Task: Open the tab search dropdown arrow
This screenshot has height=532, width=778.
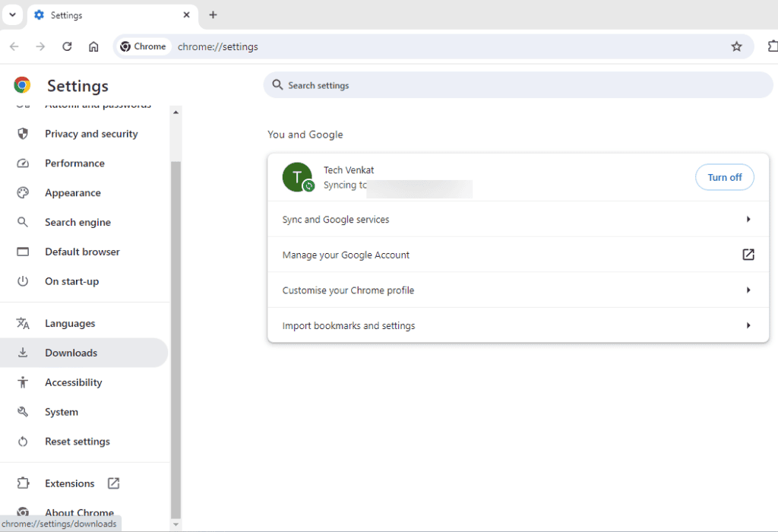Action: click(x=12, y=15)
